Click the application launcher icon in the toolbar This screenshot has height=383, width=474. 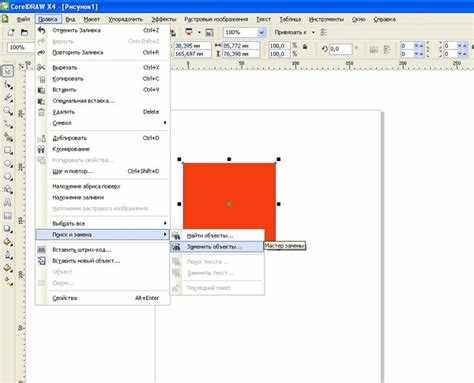[189, 32]
